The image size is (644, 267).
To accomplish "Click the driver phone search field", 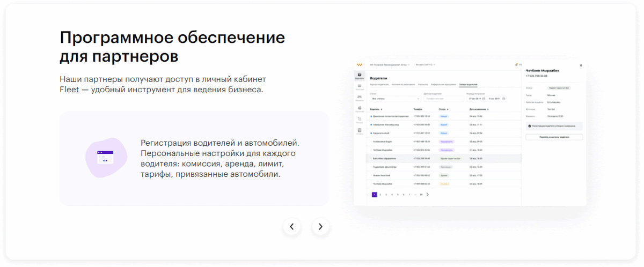I will click(x=443, y=99).
